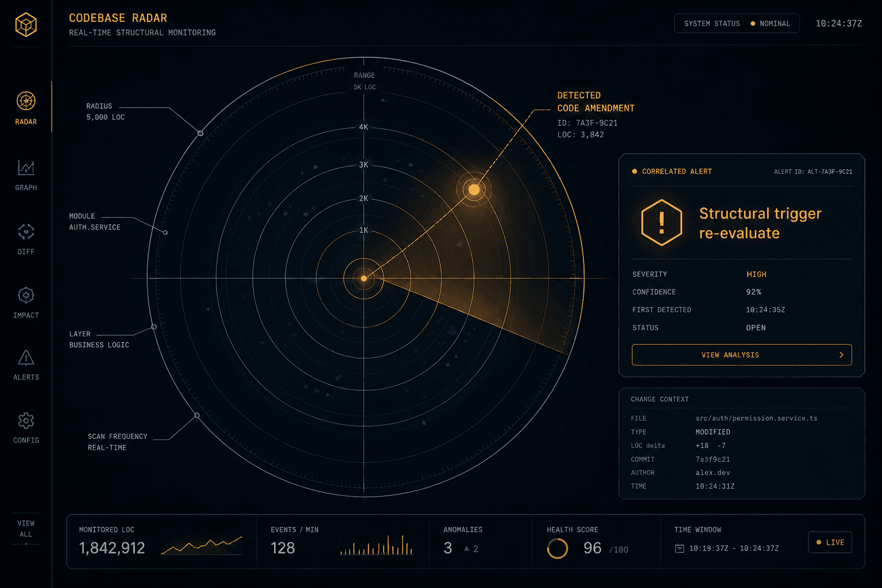The height and width of the screenshot is (588, 882).
Task: Click the System Status Nominal badge
Action: 737,24
